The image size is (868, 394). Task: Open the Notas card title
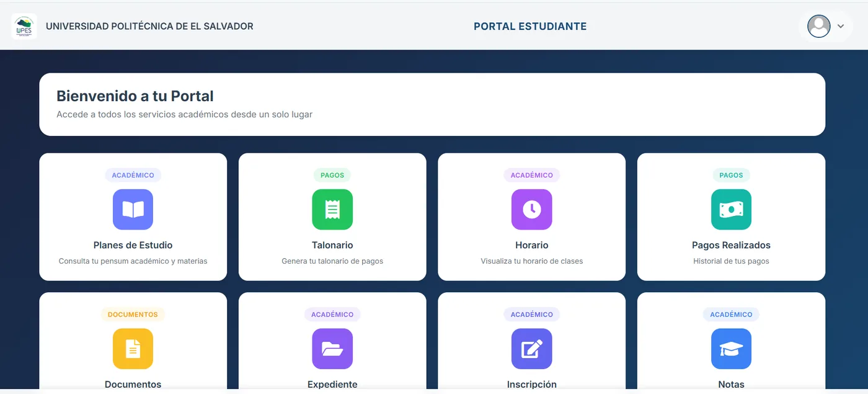click(731, 384)
